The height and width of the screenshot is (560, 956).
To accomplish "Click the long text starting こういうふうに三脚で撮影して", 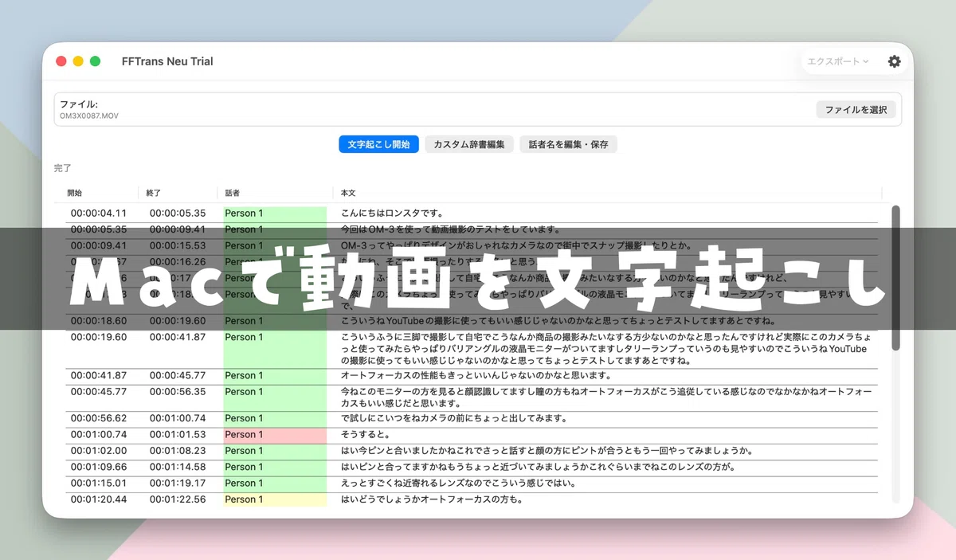I will point(607,349).
